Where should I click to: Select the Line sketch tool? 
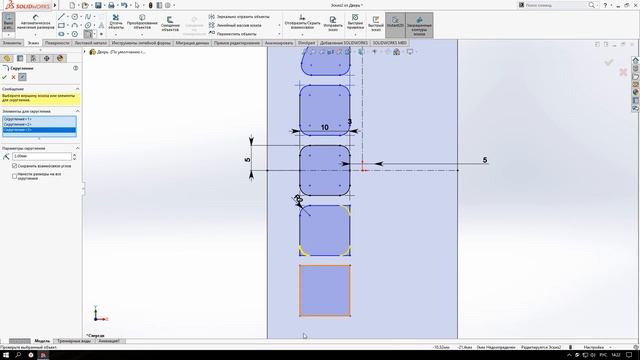[x=61, y=17]
